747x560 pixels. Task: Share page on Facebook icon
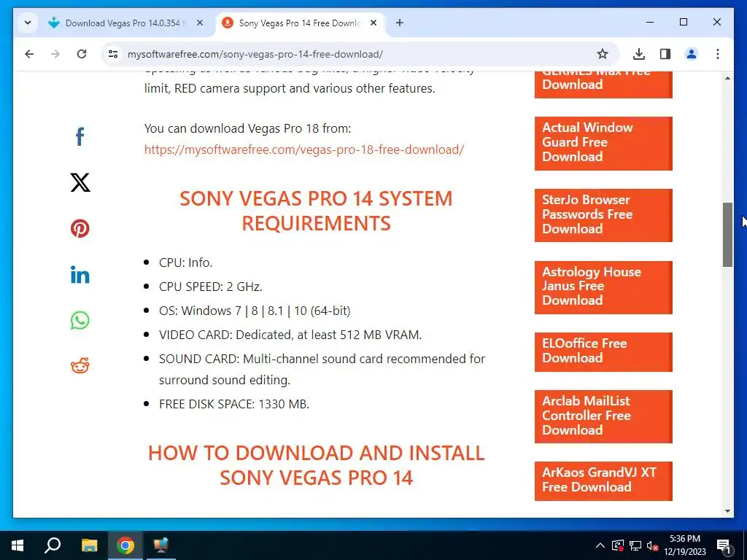point(80,136)
